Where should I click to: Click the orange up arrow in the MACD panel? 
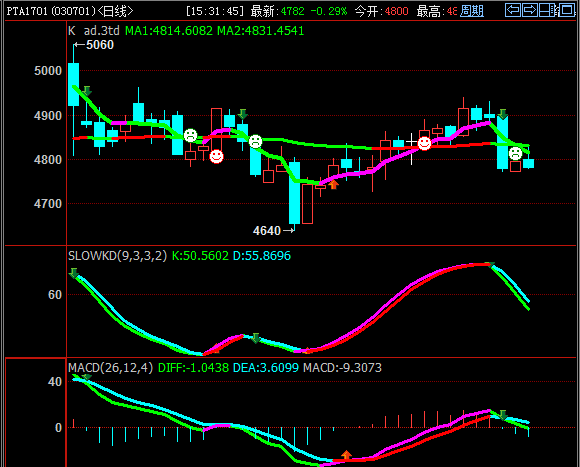pyautogui.click(x=346, y=455)
